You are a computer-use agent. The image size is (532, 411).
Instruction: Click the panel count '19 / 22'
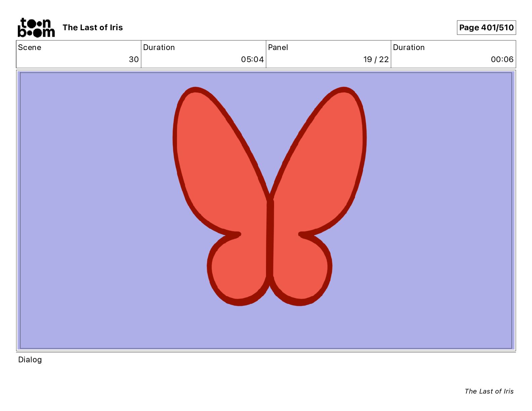click(x=376, y=59)
